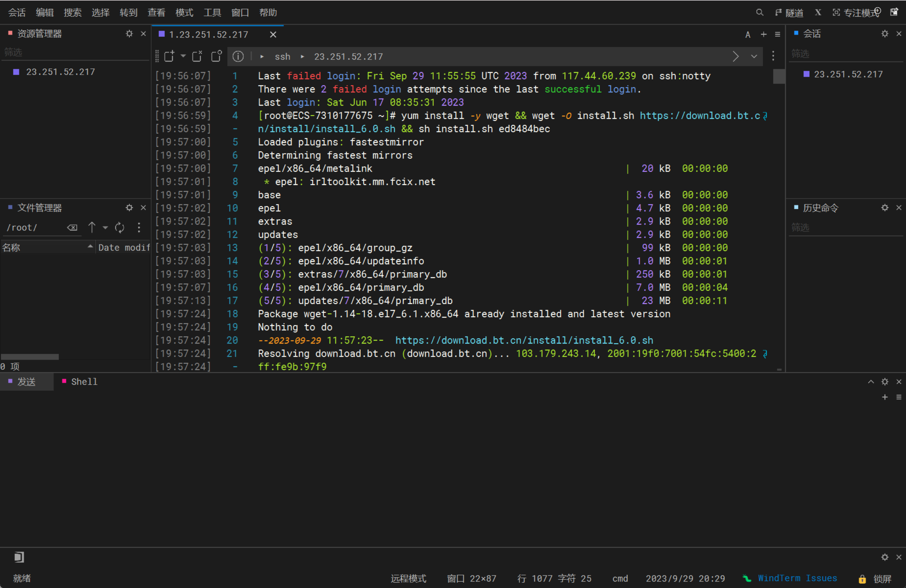Close the 资源管理器 panel
Image resolution: width=906 pixels, height=588 pixels.
144,34
